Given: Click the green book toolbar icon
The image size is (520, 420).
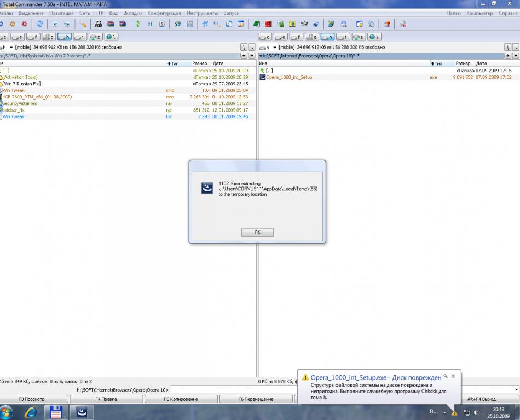Looking at the screenshot, I should pos(256,24).
